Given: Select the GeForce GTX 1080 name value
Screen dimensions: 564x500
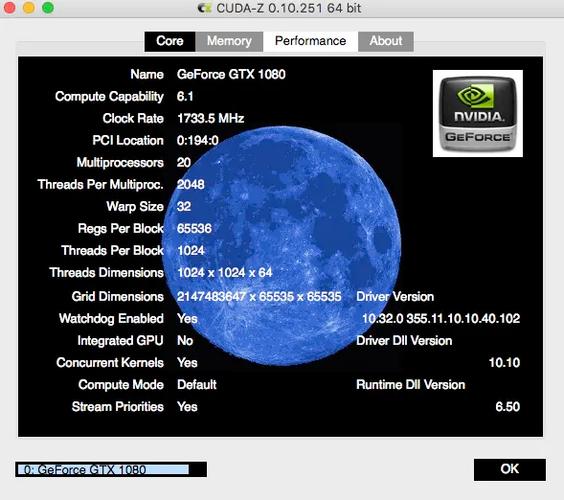Looking at the screenshot, I should 231,74.
